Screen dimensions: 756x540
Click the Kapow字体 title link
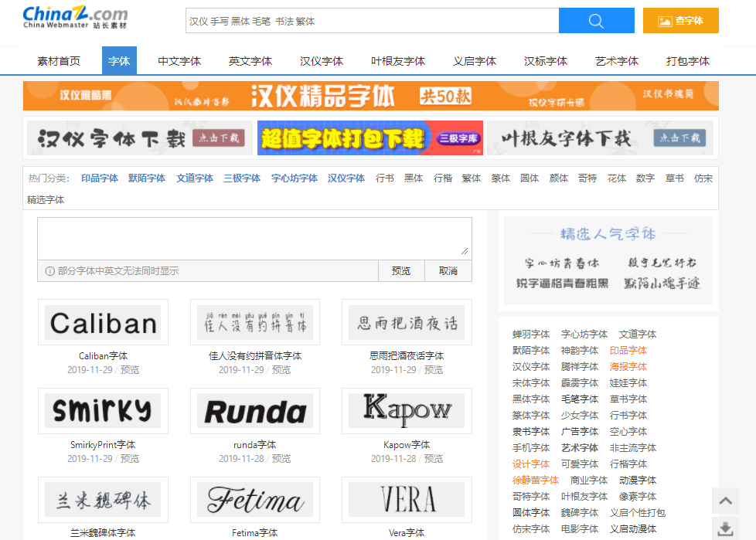tap(407, 445)
